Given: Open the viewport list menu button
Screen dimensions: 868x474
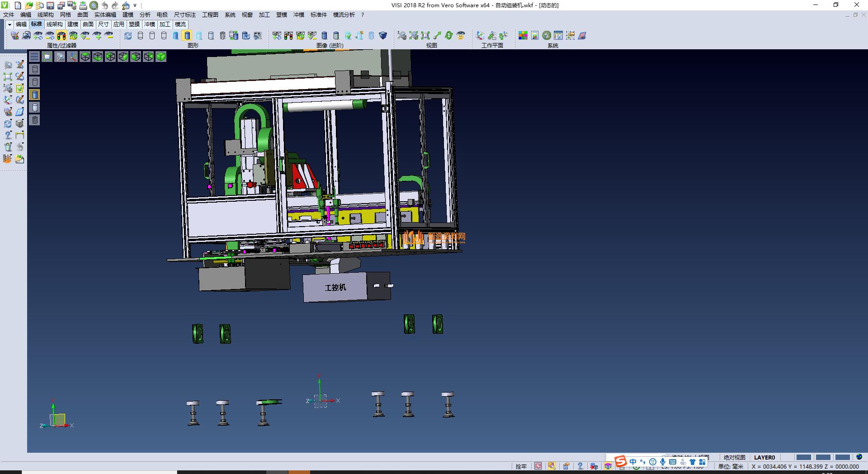Looking at the screenshot, I should pyautogui.click(x=34, y=57).
